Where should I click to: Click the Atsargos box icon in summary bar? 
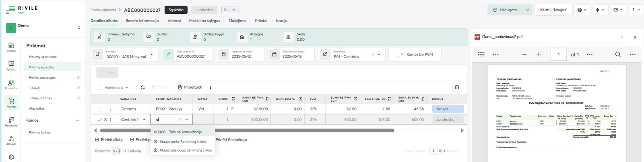pos(242,37)
